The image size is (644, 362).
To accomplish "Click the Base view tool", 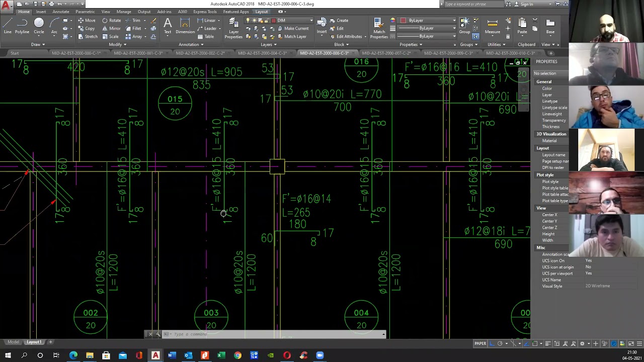I will 550,26.
